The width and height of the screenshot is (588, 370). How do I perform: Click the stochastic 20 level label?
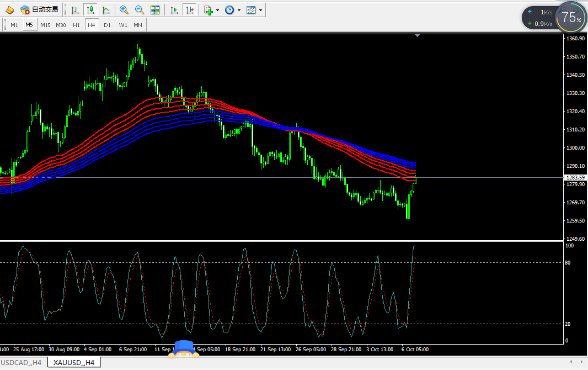point(568,324)
